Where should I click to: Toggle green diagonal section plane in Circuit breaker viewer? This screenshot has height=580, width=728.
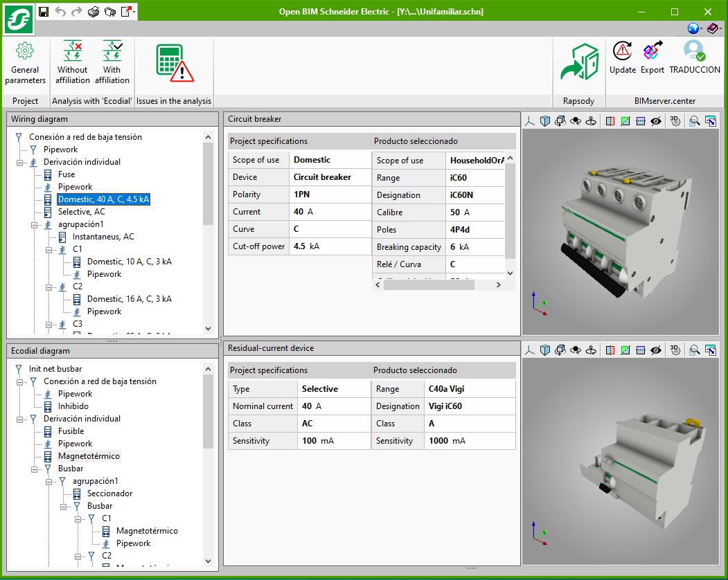(x=625, y=121)
